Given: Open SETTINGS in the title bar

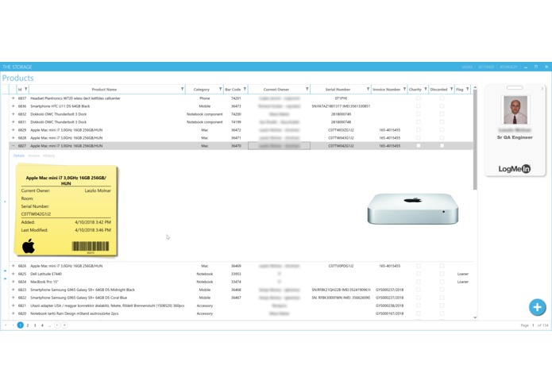Looking at the screenshot, I should [x=486, y=67].
